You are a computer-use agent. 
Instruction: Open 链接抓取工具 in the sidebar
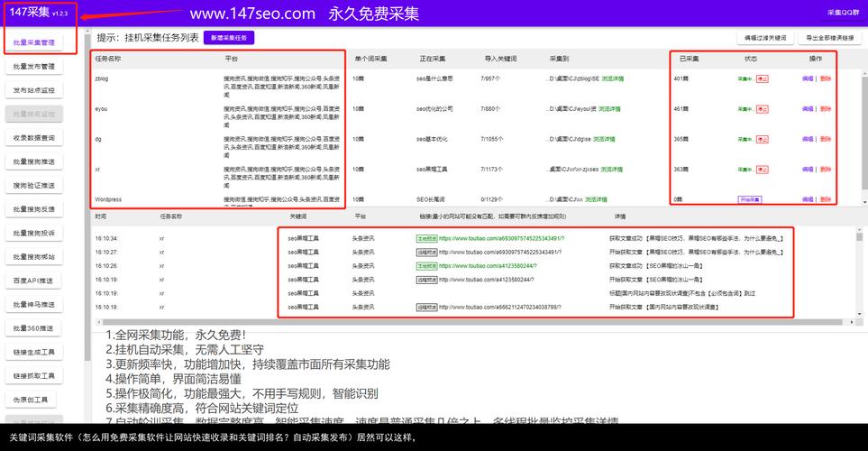33,376
